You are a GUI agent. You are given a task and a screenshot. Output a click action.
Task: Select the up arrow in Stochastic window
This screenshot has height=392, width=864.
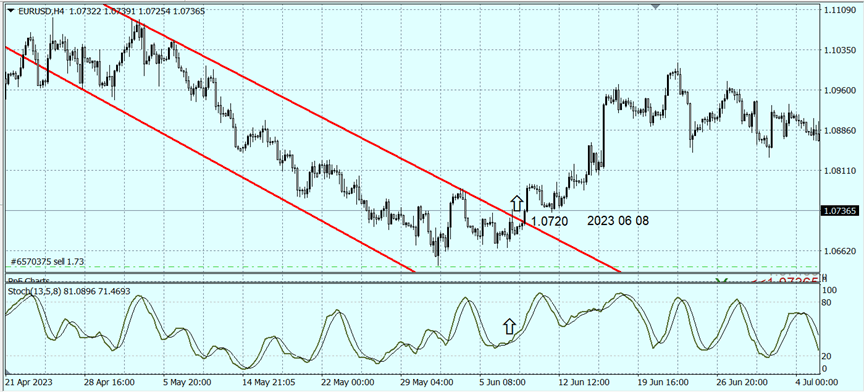[510, 326]
